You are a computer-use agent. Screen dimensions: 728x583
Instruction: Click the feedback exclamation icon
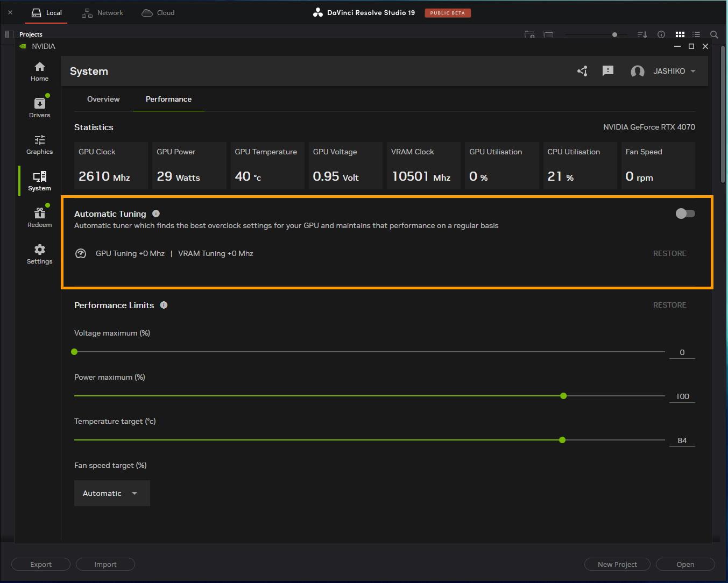point(608,71)
